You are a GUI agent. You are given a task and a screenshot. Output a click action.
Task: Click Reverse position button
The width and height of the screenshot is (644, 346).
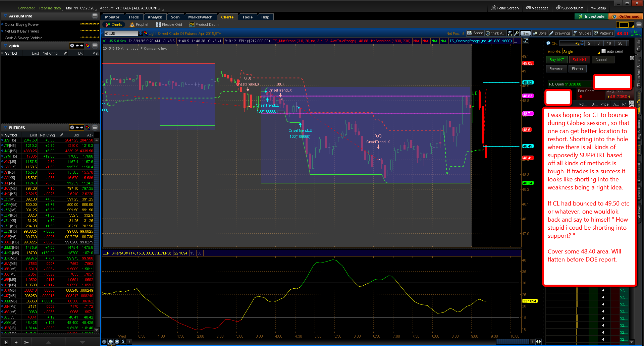(x=556, y=69)
